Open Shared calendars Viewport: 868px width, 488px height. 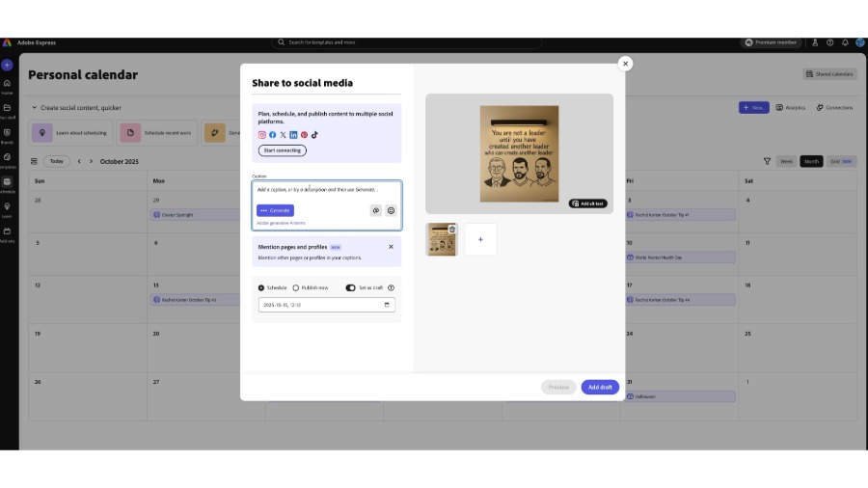829,74
